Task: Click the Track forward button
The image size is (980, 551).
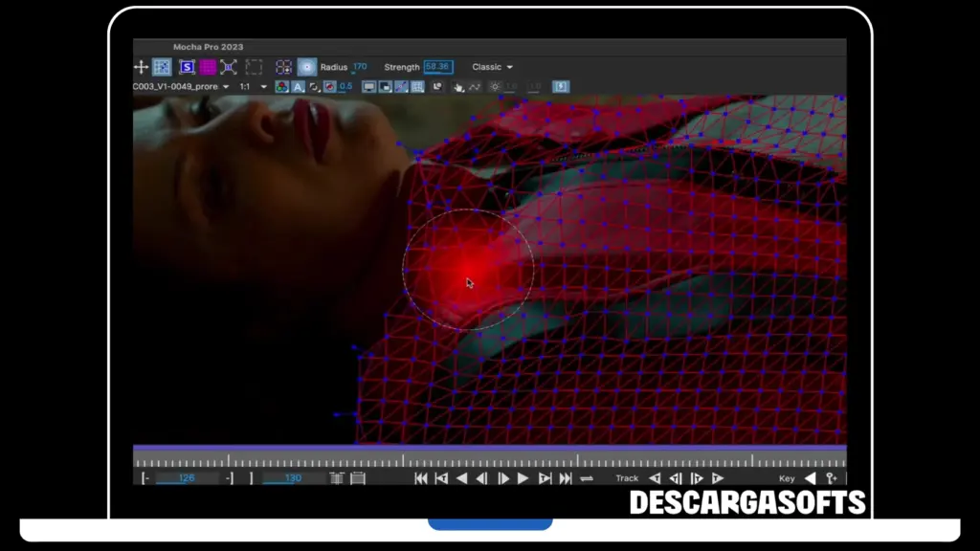Action: point(717,477)
